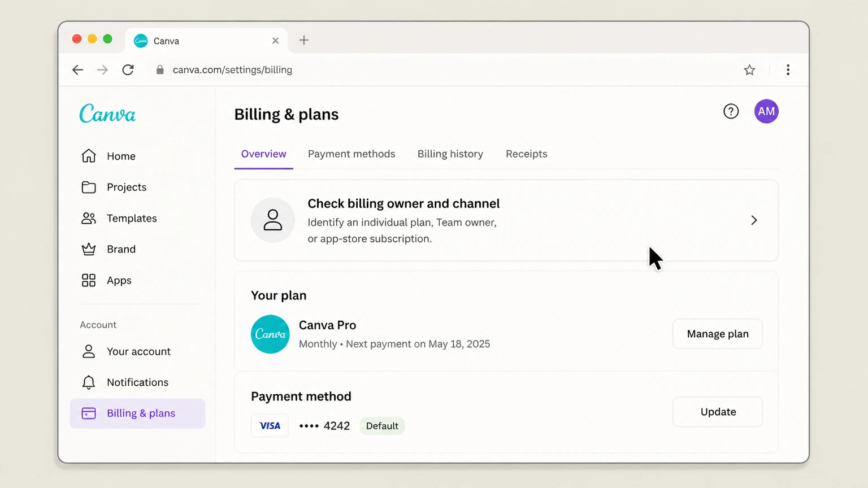Click the Notifications bell icon
The height and width of the screenshot is (488, 868).
pyautogui.click(x=89, y=382)
